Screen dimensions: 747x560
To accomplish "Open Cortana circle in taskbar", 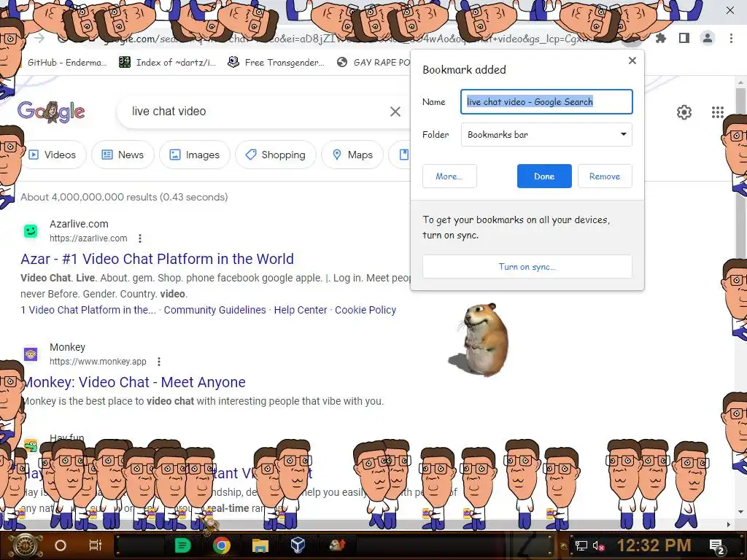I will pyautogui.click(x=61, y=545).
